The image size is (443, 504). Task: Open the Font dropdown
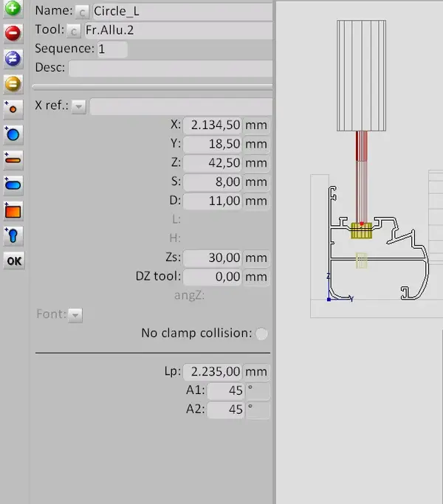click(75, 315)
